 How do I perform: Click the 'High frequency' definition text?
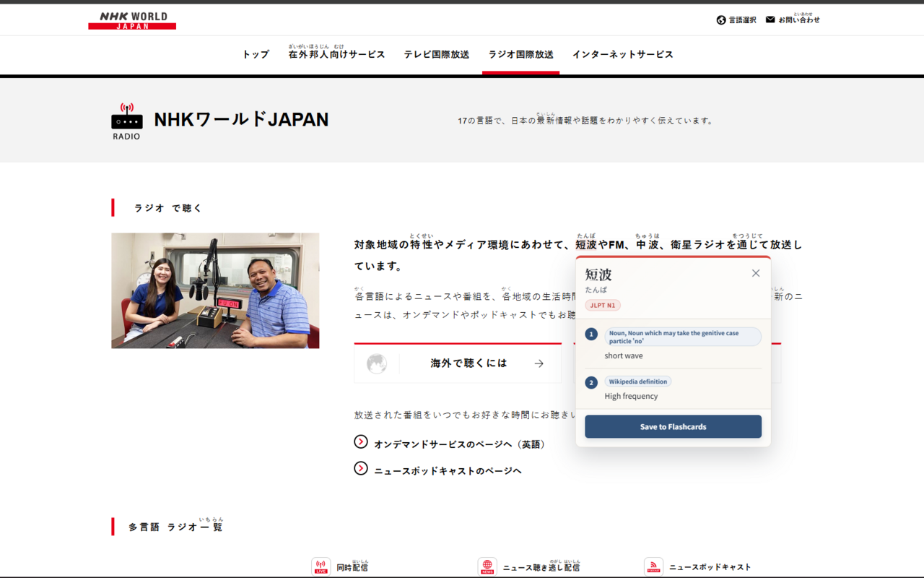(632, 396)
